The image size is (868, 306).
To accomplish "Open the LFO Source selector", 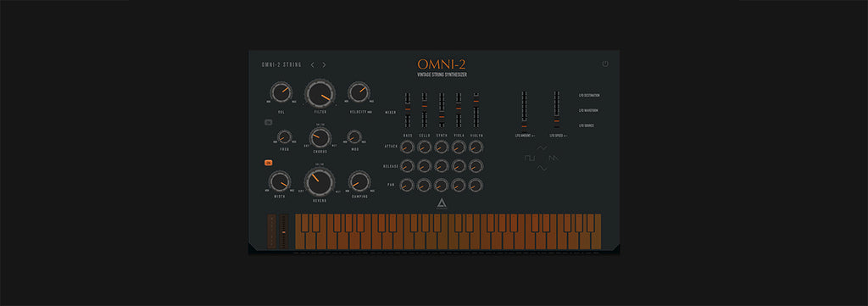I will coord(587,125).
